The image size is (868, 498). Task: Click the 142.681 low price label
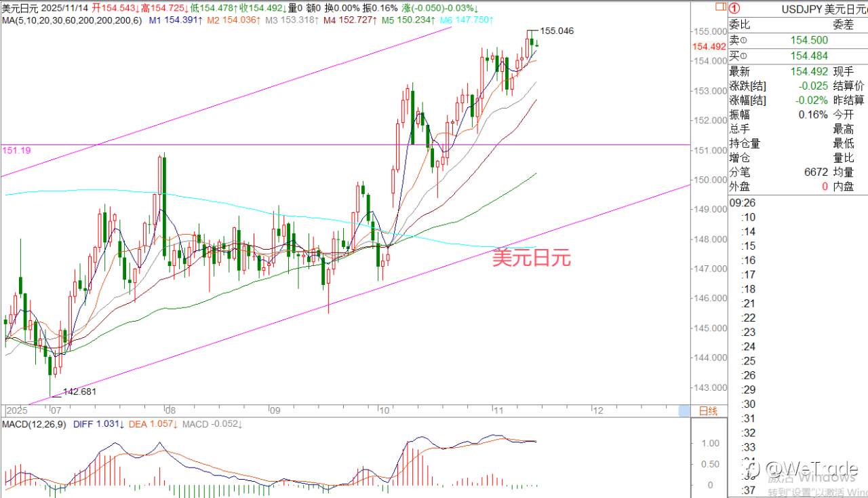click(80, 391)
